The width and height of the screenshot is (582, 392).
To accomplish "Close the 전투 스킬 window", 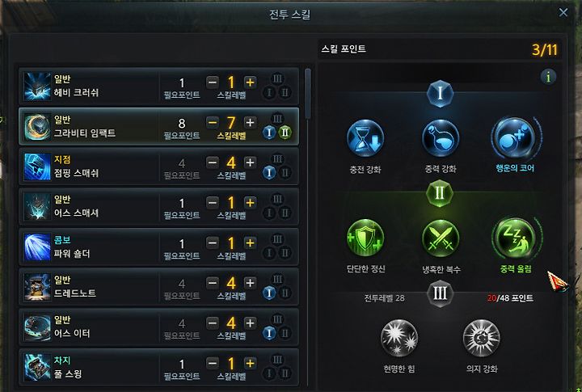I will tap(563, 13).
